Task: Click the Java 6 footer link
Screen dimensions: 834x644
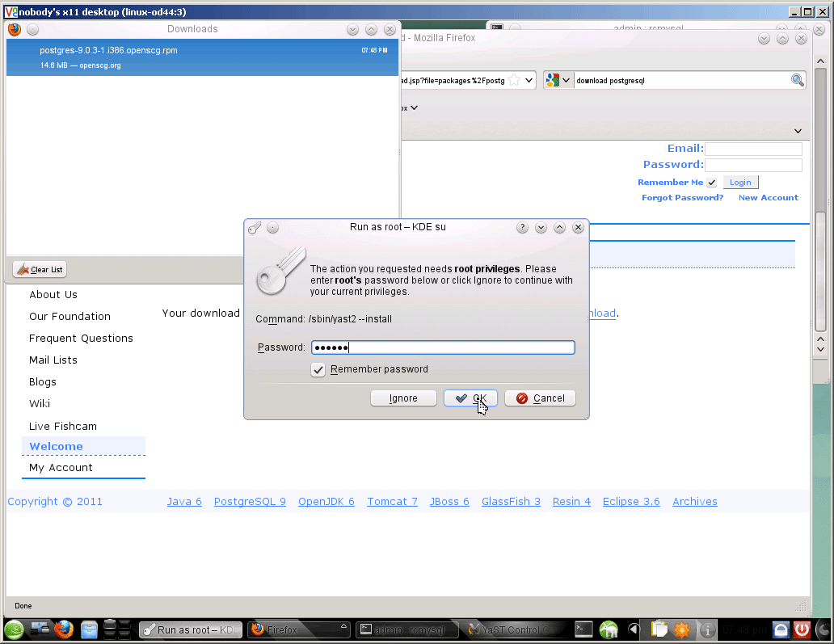Action: pos(184,502)
